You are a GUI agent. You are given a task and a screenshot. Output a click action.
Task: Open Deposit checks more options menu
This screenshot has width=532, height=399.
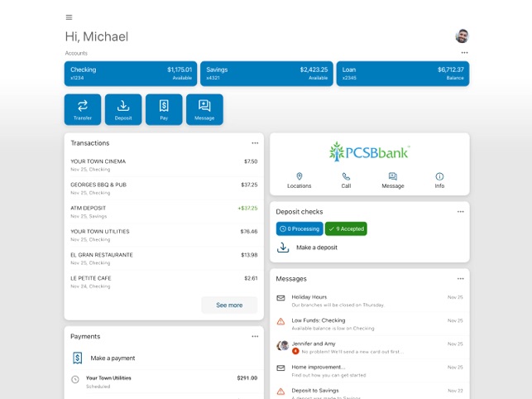(460, 212)
